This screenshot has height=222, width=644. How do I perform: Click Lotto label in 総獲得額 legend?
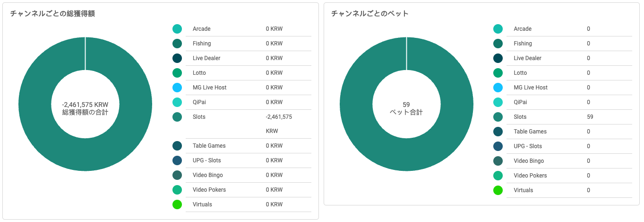[x=199, y=73]
